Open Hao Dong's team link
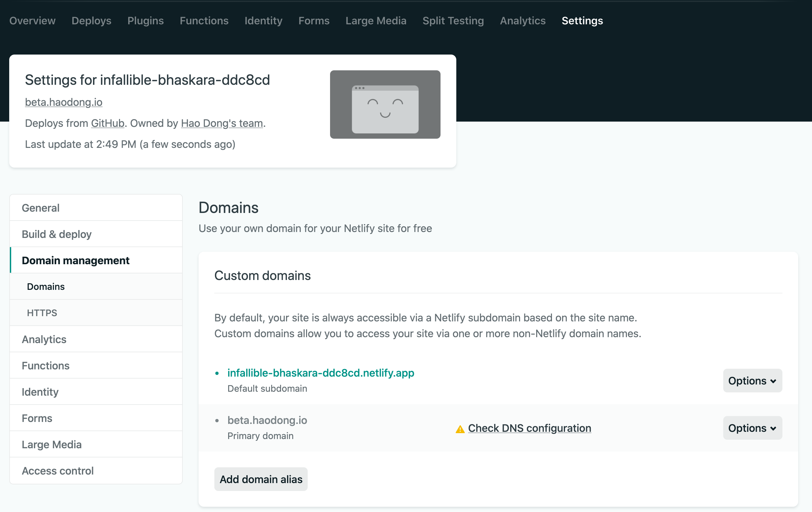Screen dimensions: 812x512 (222, 123)
